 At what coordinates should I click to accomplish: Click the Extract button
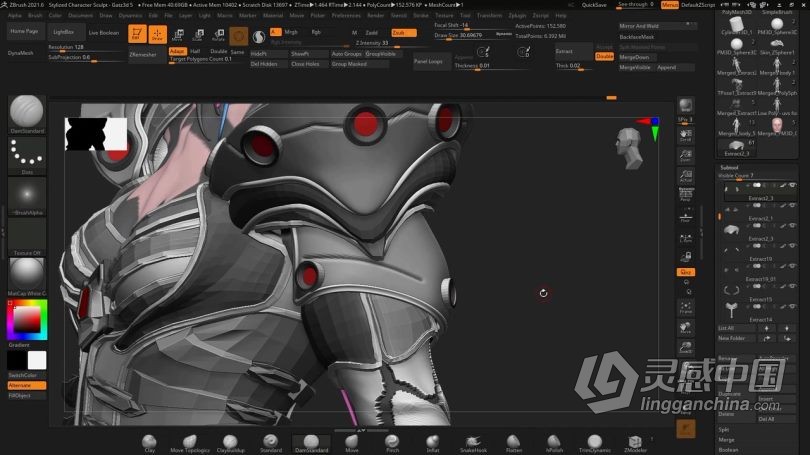click(x=573, y=51)
